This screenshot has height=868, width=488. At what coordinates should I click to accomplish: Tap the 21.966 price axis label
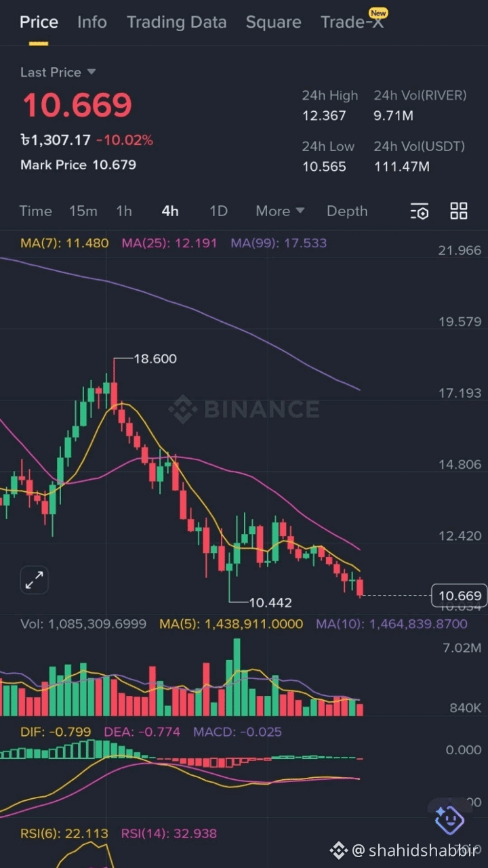point(460,251)
